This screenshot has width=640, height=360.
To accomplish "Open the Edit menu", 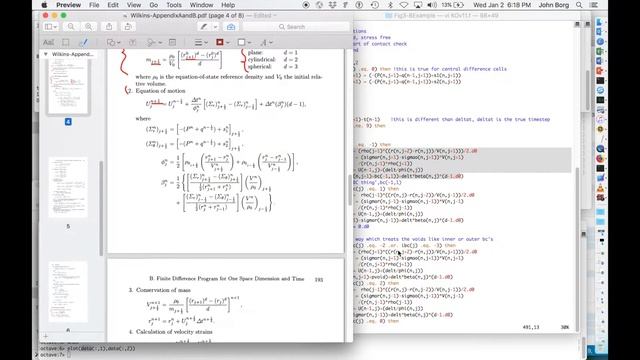I will [x=113, y=5].
